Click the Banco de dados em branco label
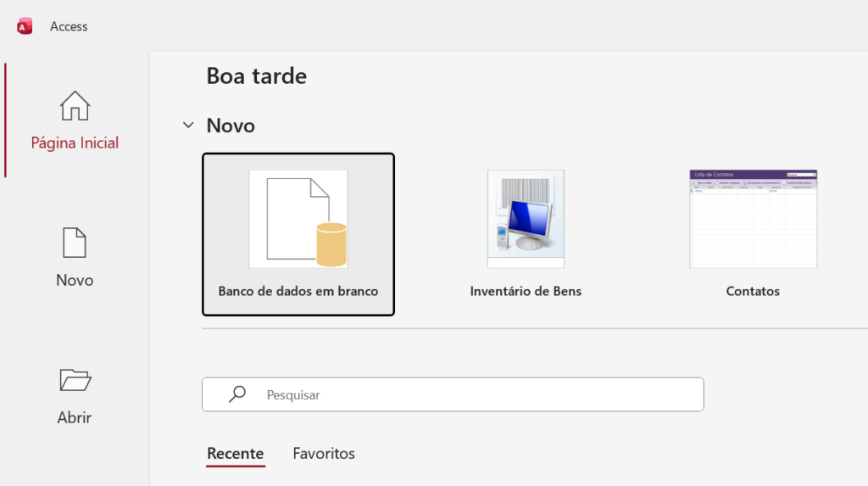This screenshot has height=486, width=868. pos(298,291)
